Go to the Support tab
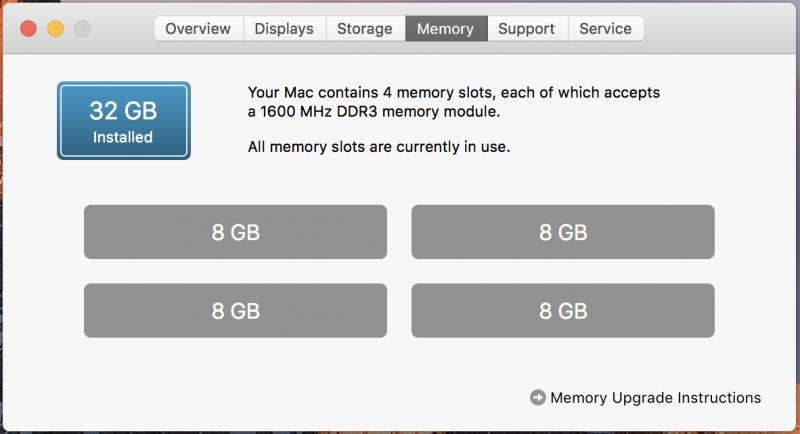The height and width of the screenshot is (434, 800). [x=527, y=29]
